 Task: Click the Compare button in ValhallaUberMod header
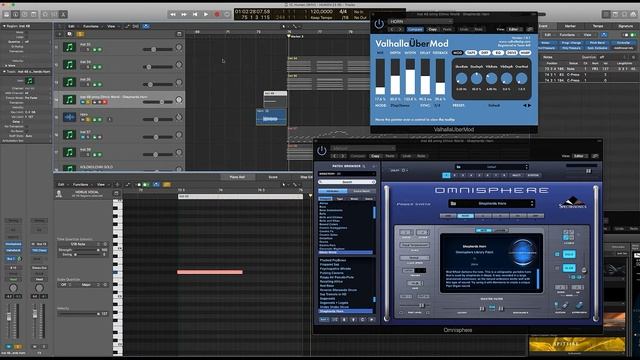pos(415,29)
